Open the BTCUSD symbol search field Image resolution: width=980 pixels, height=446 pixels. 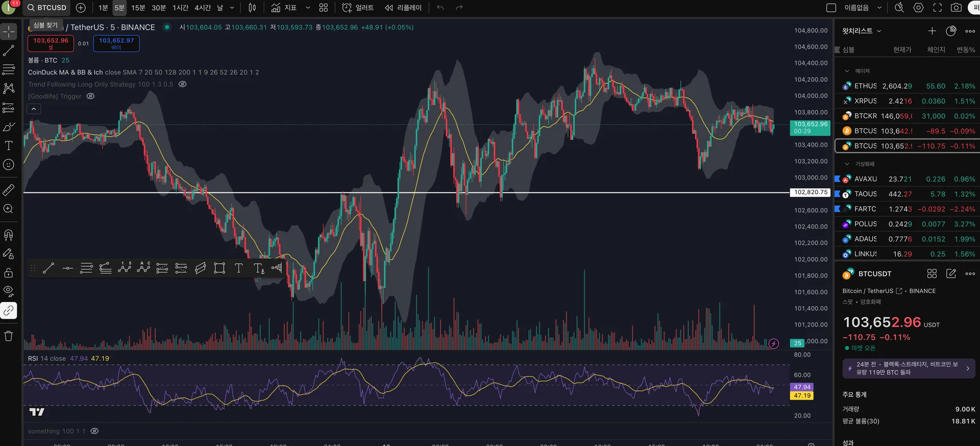(x=46, y=8)
